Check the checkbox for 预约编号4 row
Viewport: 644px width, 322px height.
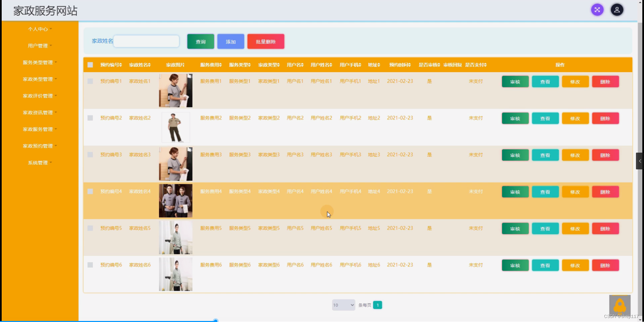pos(90,192)
